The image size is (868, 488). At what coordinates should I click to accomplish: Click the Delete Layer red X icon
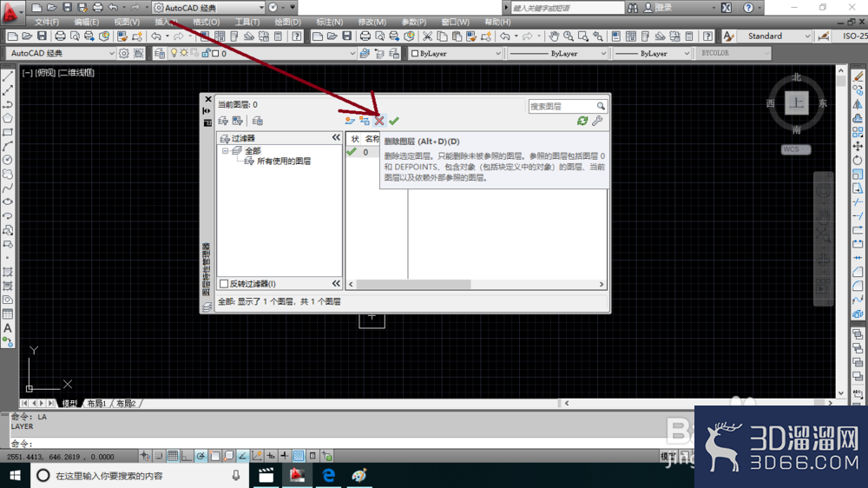coord(379,121)
